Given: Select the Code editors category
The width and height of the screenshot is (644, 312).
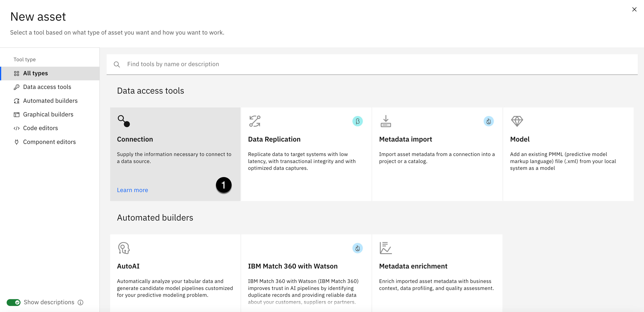Looking at the screenshot, I should (40, 128).
